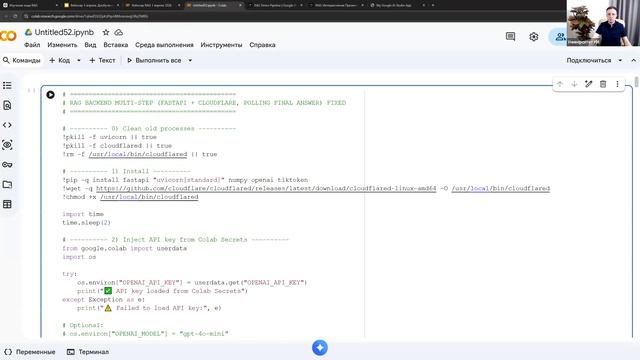Image resolution: width=640 pixels, height=360 pixels.
Task: Click the notebook vertical scrollbar
Action: tap(636, 81)
